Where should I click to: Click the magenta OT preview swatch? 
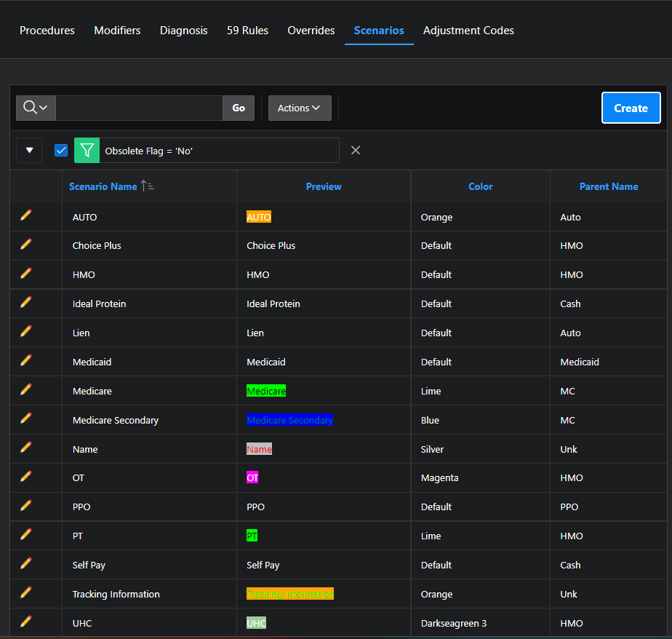252,477
